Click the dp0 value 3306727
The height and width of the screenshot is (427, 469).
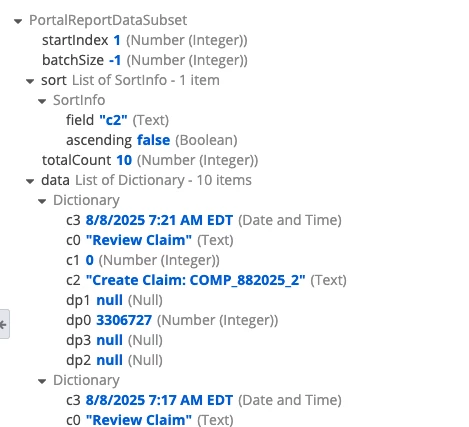[x=124, y=320]
